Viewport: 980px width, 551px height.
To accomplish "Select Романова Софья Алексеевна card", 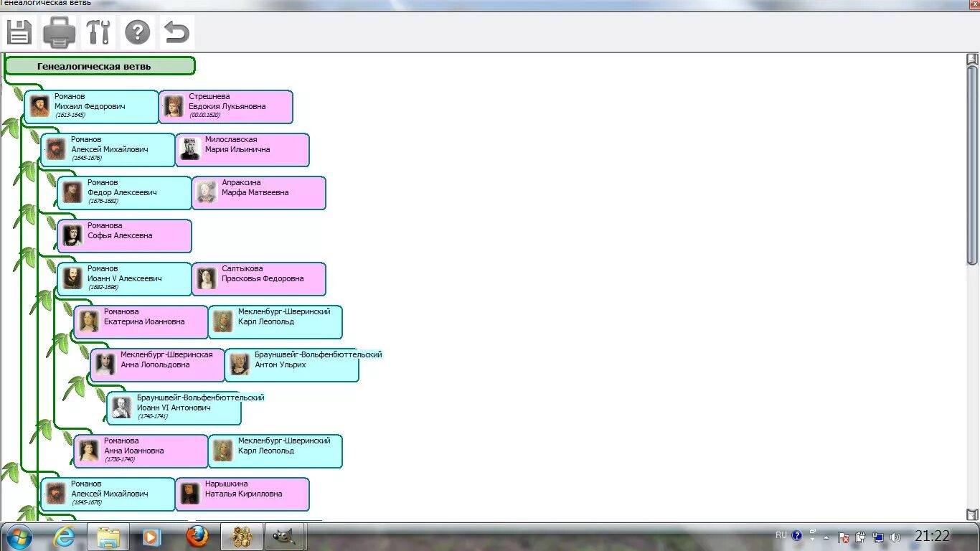I will pyautogui.click(x=124, y=236).
